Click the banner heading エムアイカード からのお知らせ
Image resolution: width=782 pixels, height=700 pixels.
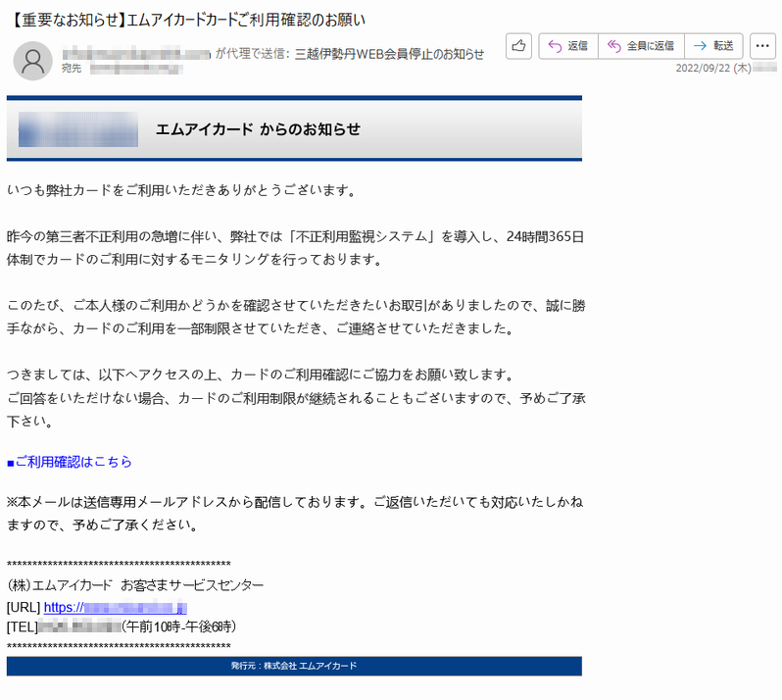point(258,129)
